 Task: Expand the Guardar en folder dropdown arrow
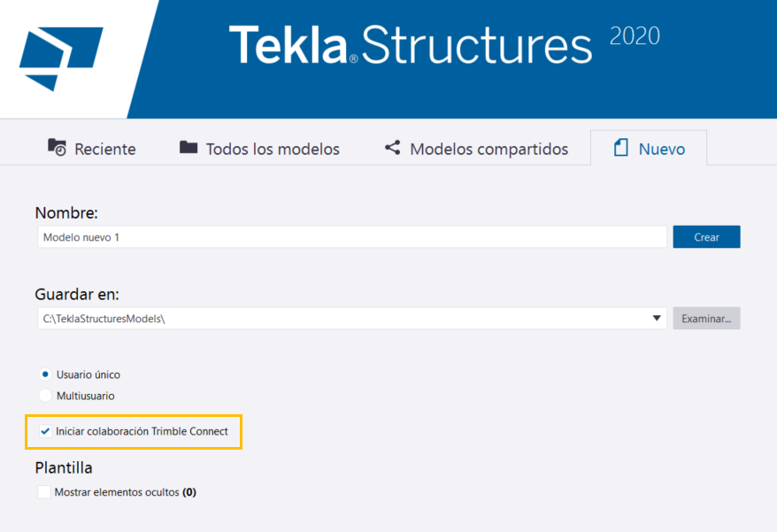pos(657,319)
